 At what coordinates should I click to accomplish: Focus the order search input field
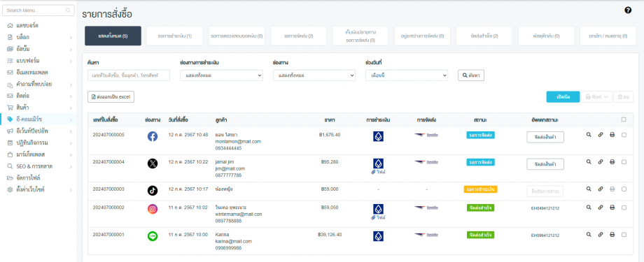129,75
